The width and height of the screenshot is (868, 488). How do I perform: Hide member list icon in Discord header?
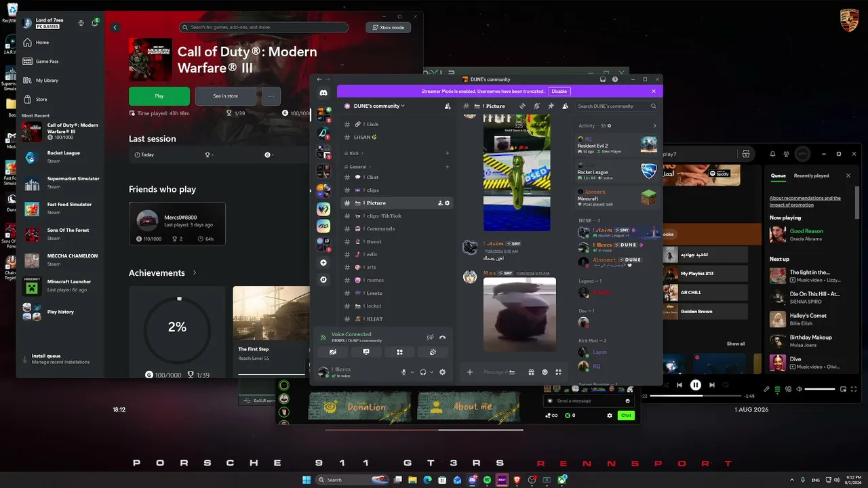pos(565,106)
